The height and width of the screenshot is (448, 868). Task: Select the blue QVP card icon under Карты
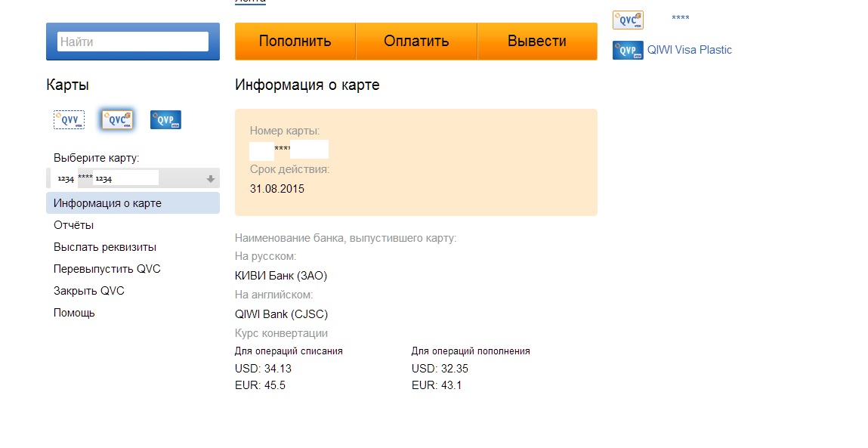[x=165, y=119]
